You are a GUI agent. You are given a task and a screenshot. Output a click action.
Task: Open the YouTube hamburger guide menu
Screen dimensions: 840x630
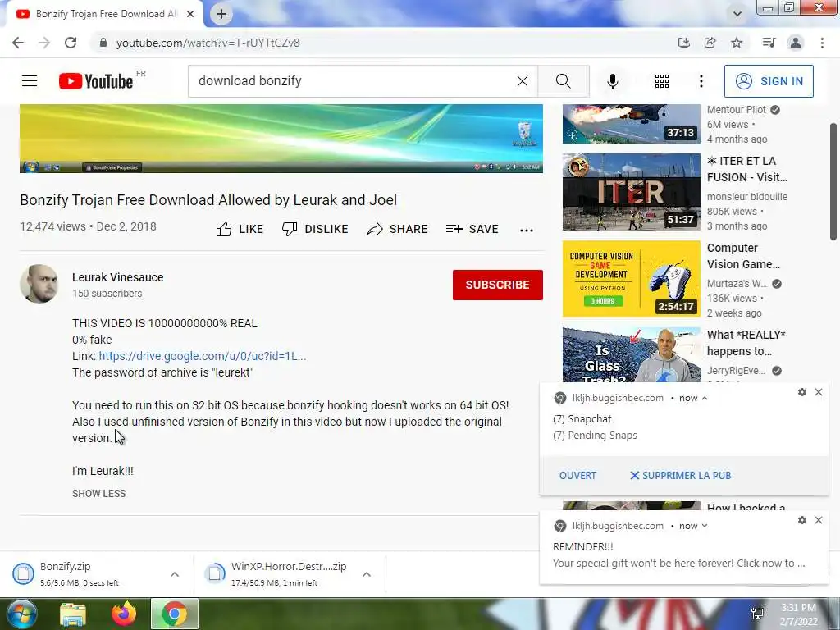(x=30, y=81)
